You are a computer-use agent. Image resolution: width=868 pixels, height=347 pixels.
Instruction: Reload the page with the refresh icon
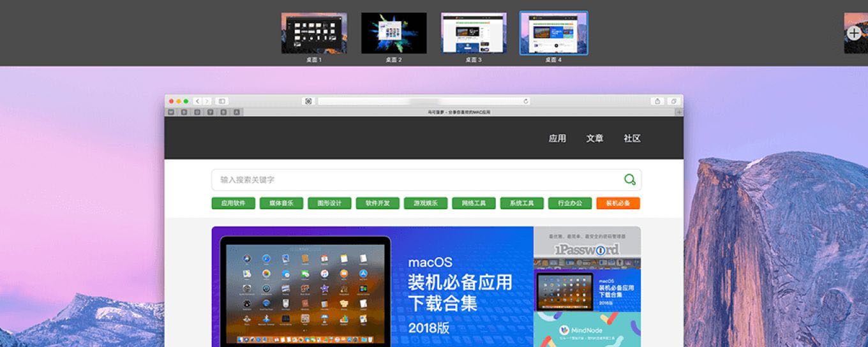tap(526, 101)
